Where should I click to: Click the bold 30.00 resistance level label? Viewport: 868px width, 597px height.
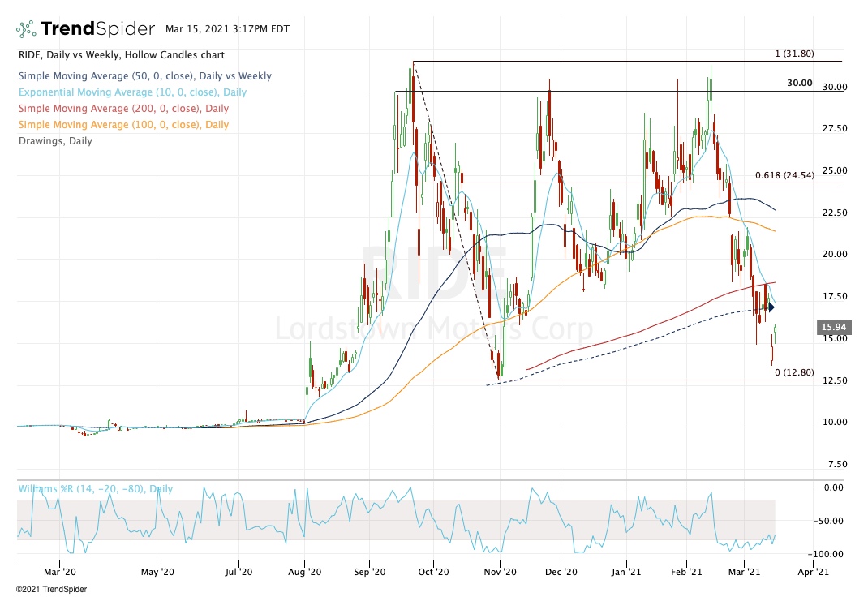pos(800,83)
